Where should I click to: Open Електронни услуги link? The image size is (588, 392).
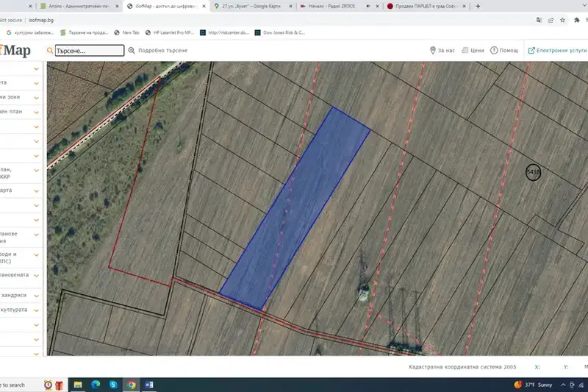(558, 50)
